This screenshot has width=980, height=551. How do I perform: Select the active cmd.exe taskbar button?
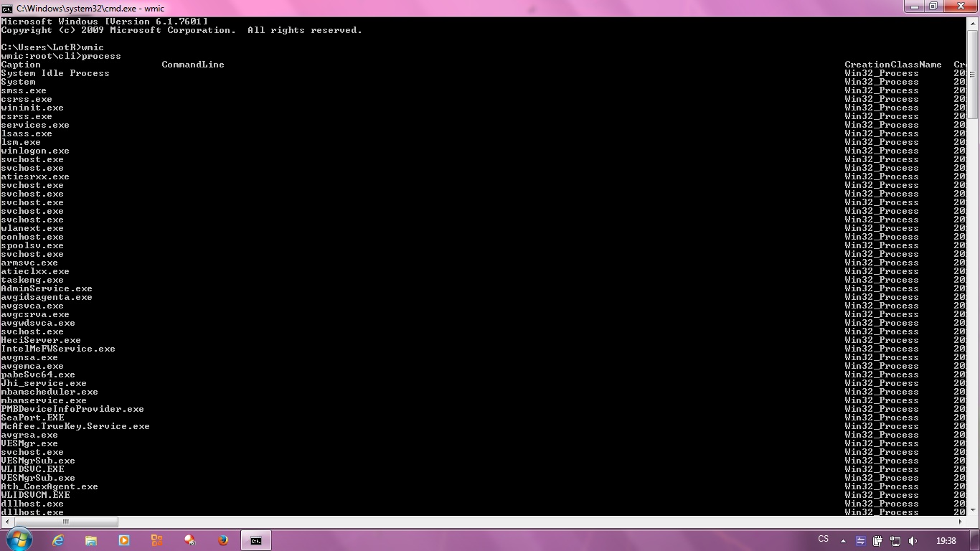tap(256, 540)
